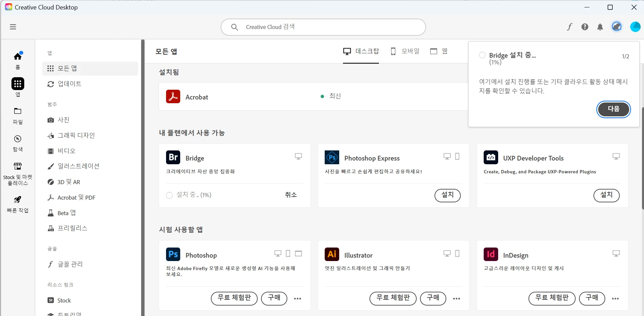Open the Stock resource link
The width and height of the screenshot is (644, 316).
click(x=90, y=300)
